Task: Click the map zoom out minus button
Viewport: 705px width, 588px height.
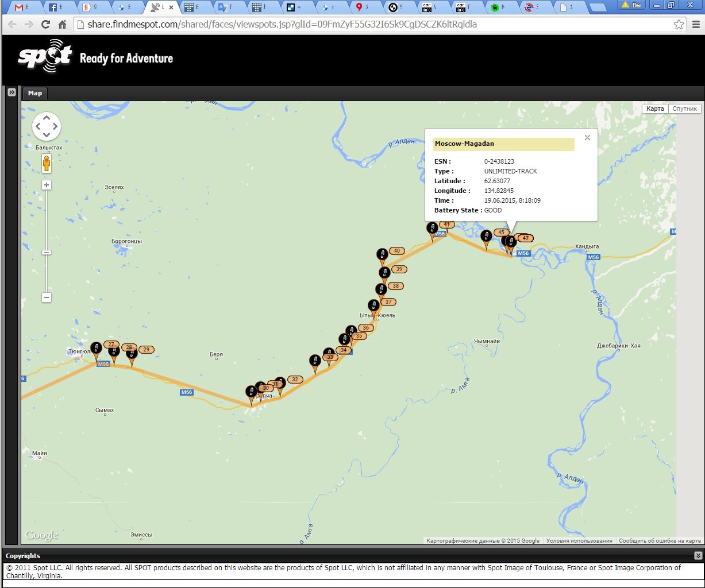Action: tap(47, 297)
